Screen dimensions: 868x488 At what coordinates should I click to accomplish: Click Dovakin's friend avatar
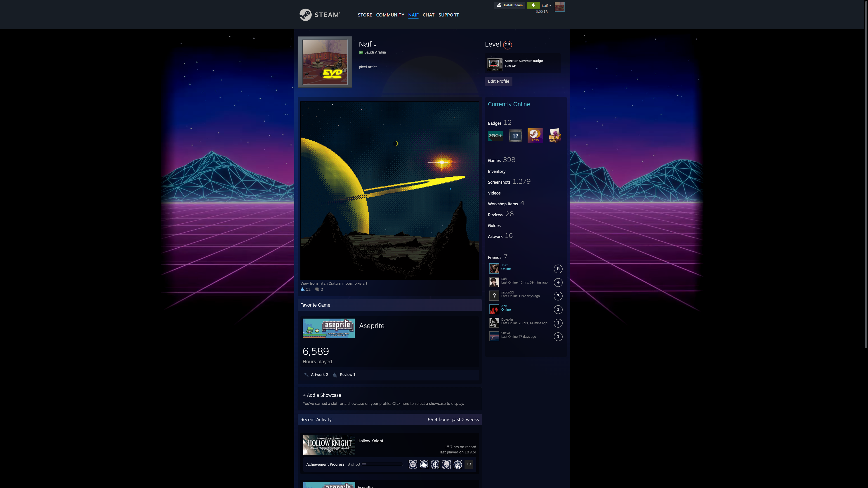[494, 323]
